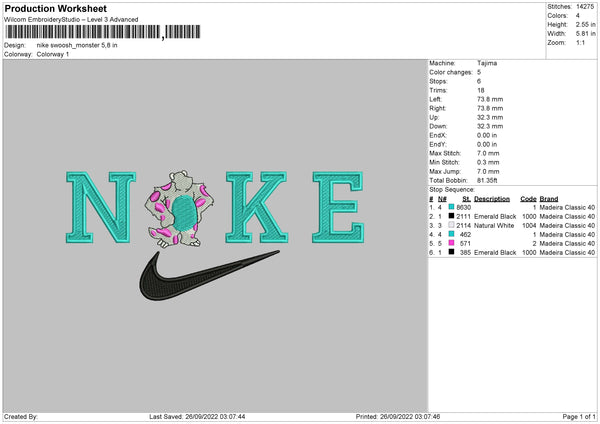Click the "EndY:" label
This screenshot has height=424, width=600.
(x=438, y=144)
